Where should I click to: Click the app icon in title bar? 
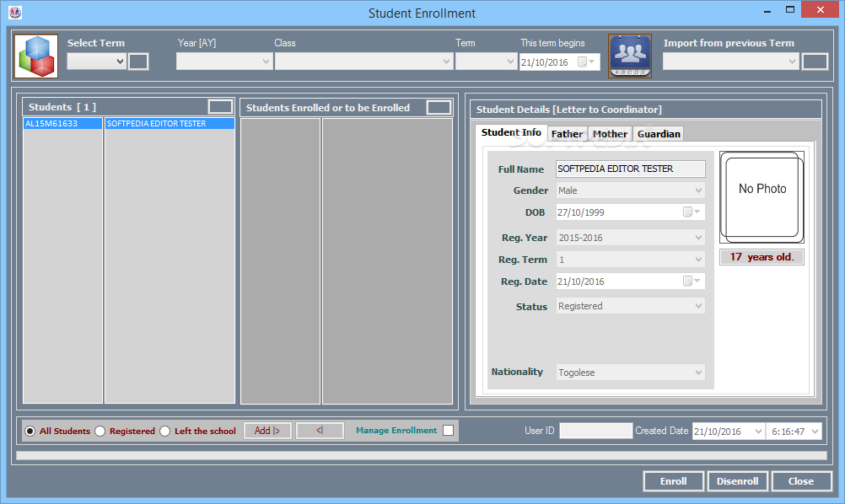pyautogui.click(x=16, y=13)
